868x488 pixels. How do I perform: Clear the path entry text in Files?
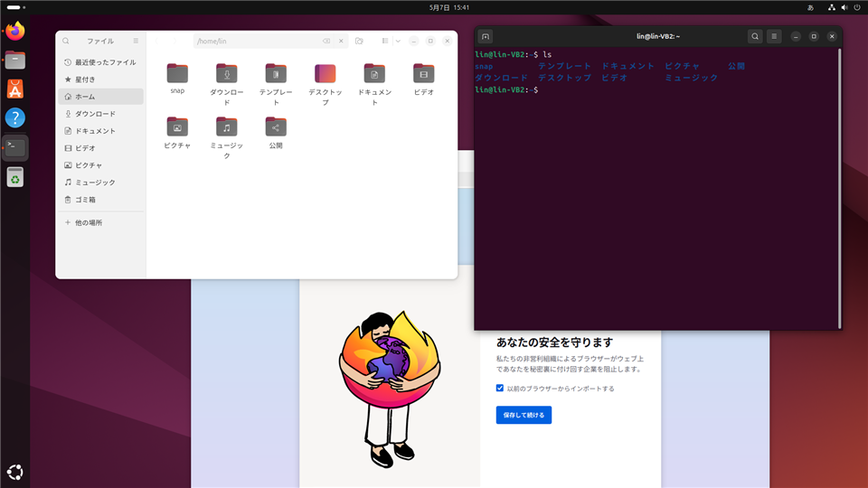(326, 41)
